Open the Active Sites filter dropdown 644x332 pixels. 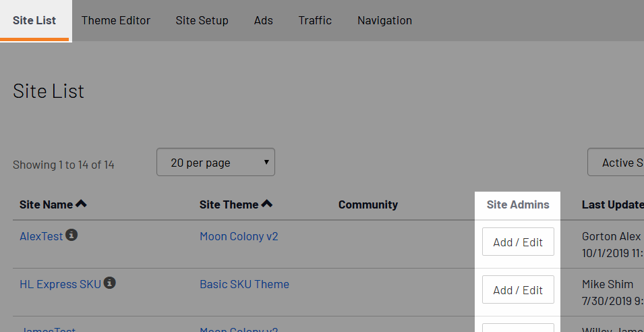point(616,163)
